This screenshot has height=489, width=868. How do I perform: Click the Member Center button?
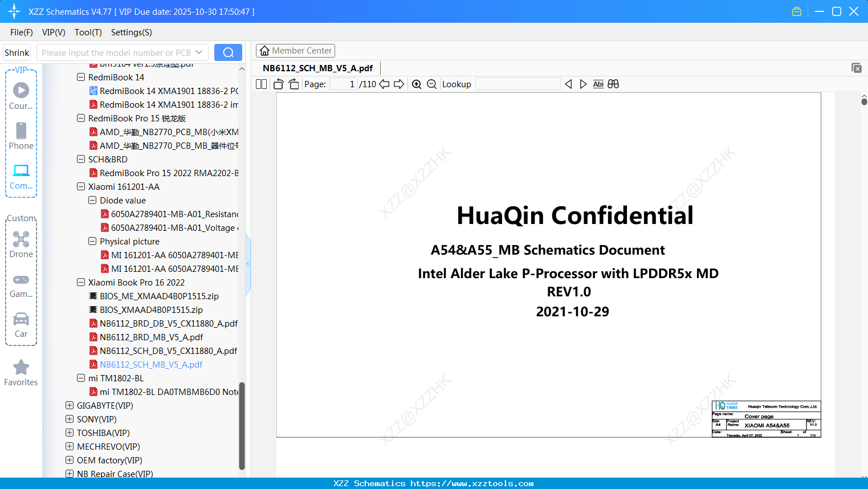295,51
